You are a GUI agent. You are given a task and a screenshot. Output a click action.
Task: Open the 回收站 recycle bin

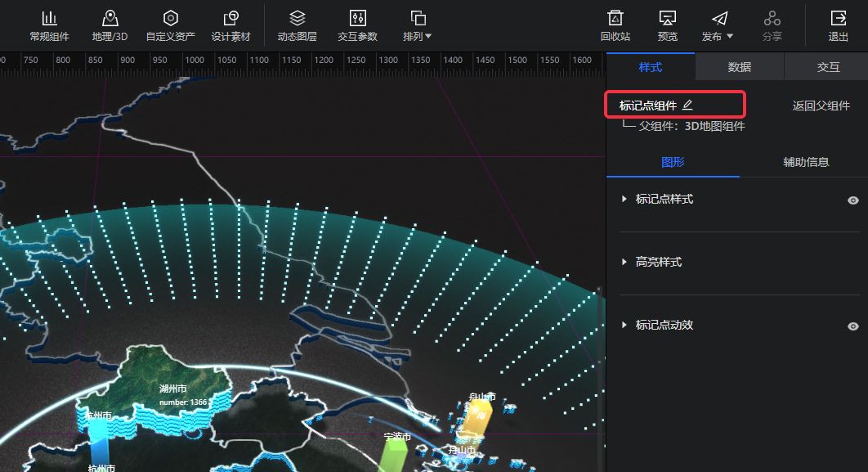coord(615,19)
